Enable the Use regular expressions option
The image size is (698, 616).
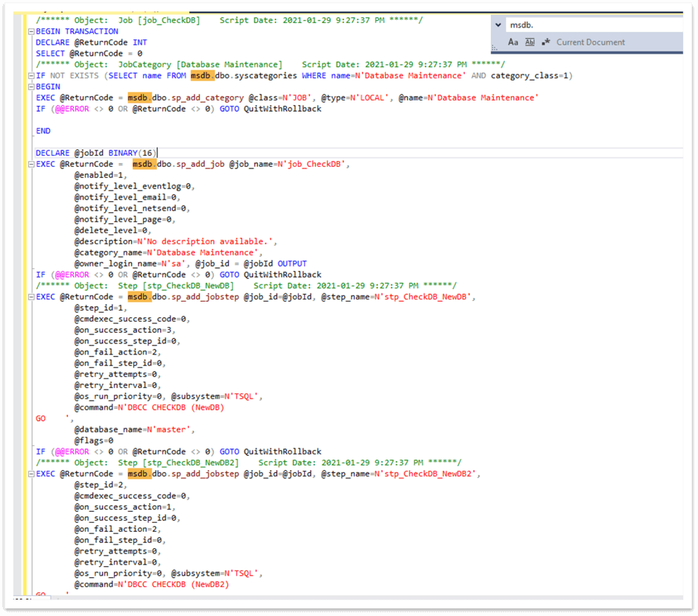coord(545,42)
